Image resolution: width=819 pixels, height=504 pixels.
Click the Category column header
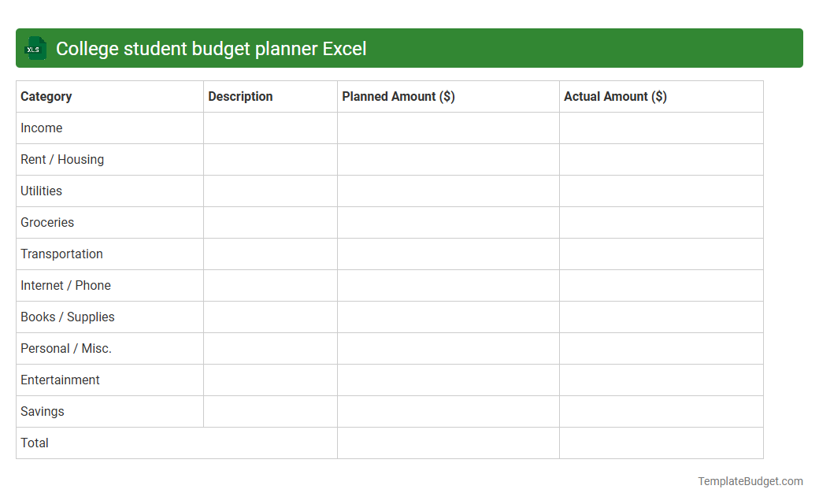pos(46,96)
